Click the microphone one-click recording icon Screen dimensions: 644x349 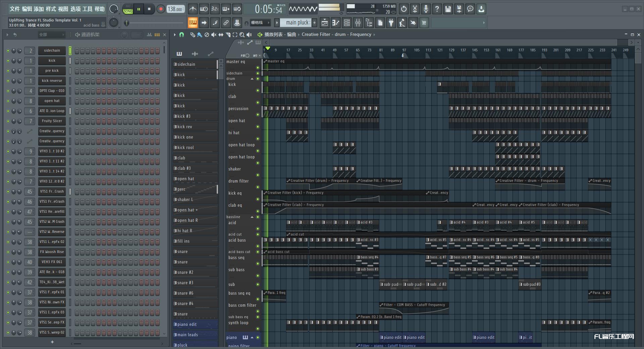pos(426,9)
